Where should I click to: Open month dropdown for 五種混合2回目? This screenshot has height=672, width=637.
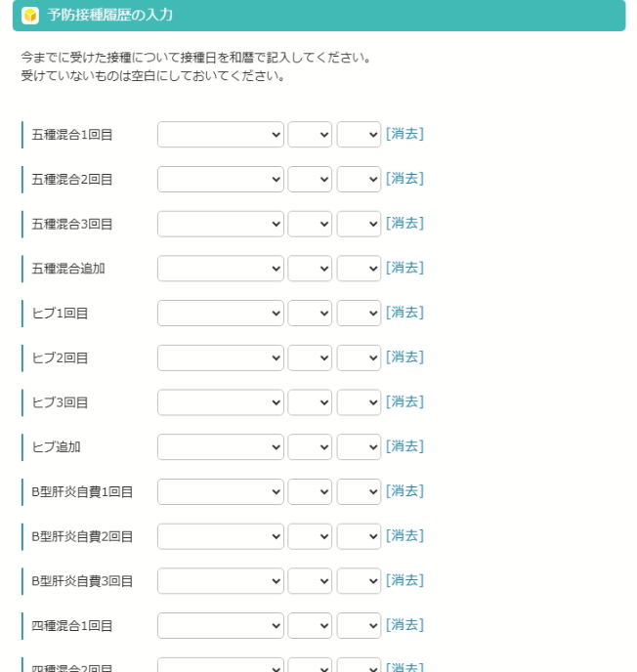click(x=310, y=179)
